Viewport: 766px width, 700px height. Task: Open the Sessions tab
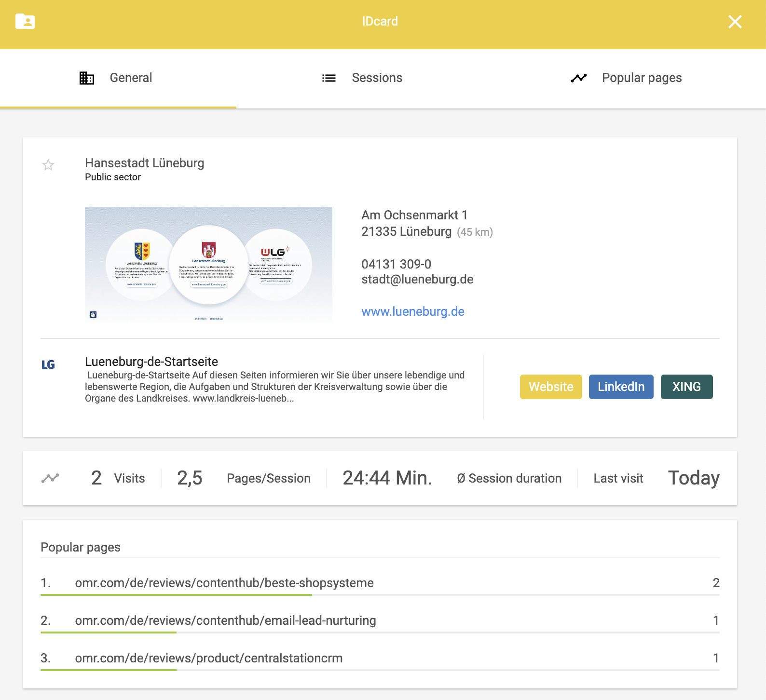[x=362, y=78]
